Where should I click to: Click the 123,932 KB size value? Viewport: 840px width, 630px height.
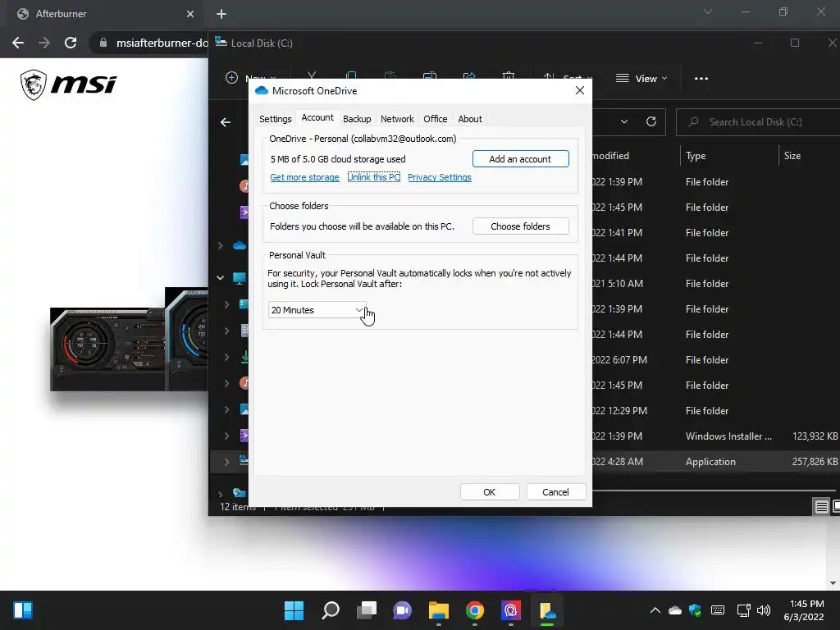(x=815, y=436)
